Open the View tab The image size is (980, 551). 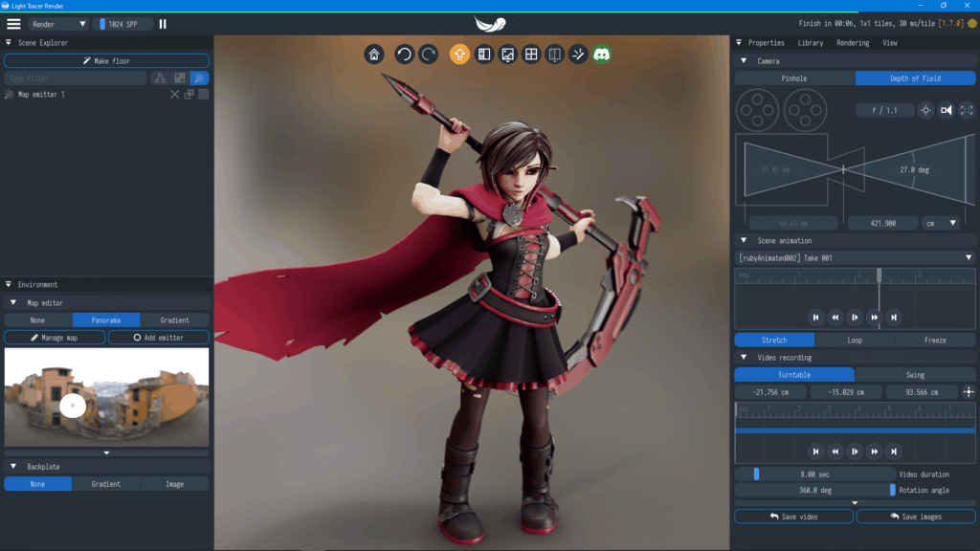pyautogui.click(x=889, y=43)
